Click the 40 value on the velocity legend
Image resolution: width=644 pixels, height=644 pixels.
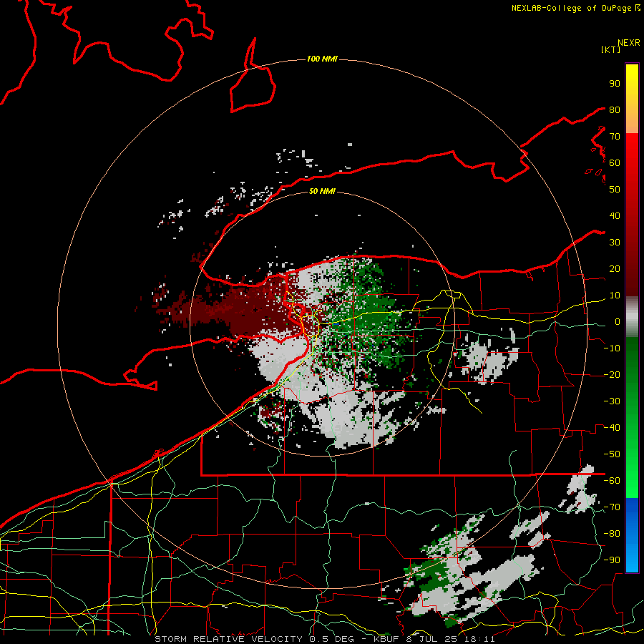[615, 215]
